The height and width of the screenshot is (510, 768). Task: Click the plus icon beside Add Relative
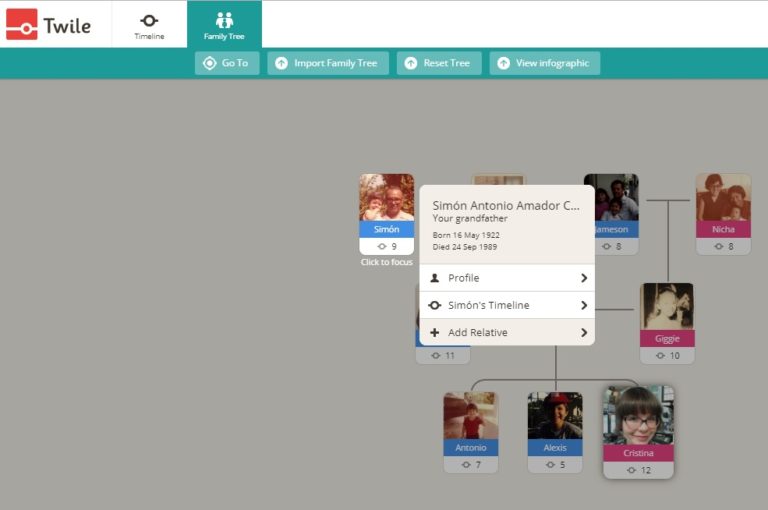(435, 333)
